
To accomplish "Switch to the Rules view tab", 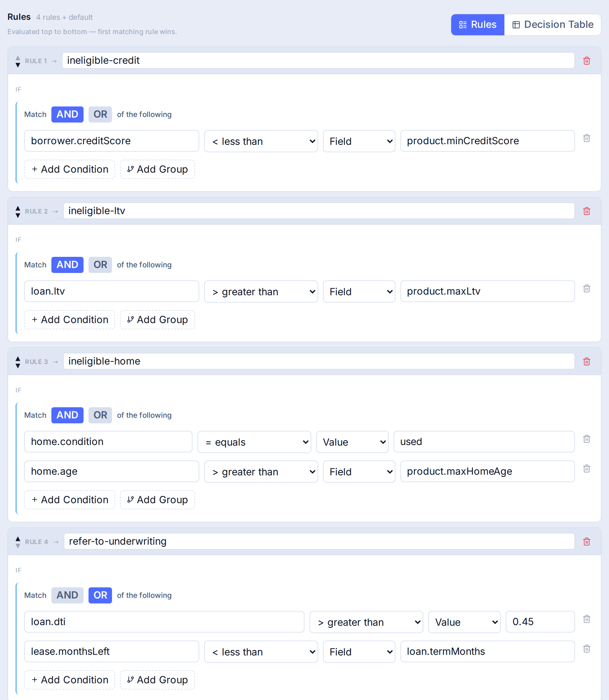I will click(477, 24).
